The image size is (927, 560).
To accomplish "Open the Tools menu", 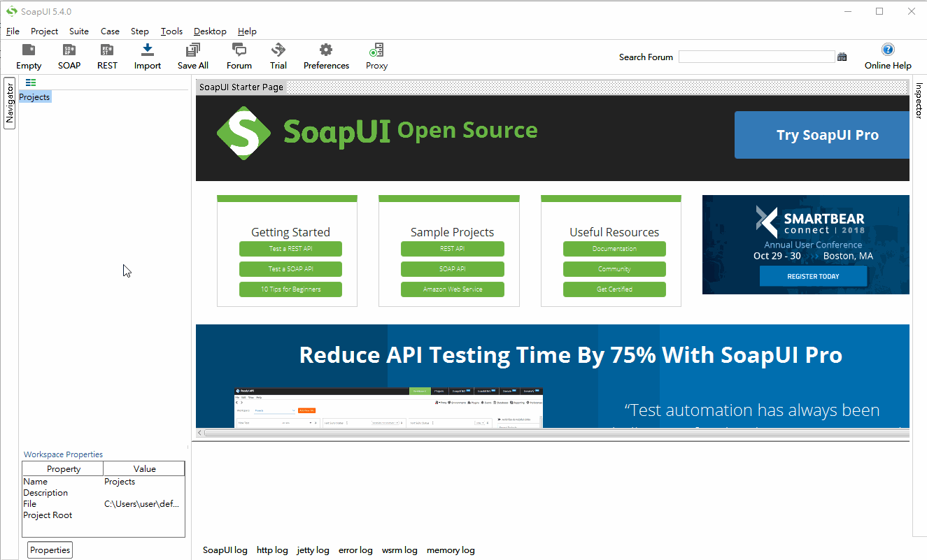I will [171, 31].
